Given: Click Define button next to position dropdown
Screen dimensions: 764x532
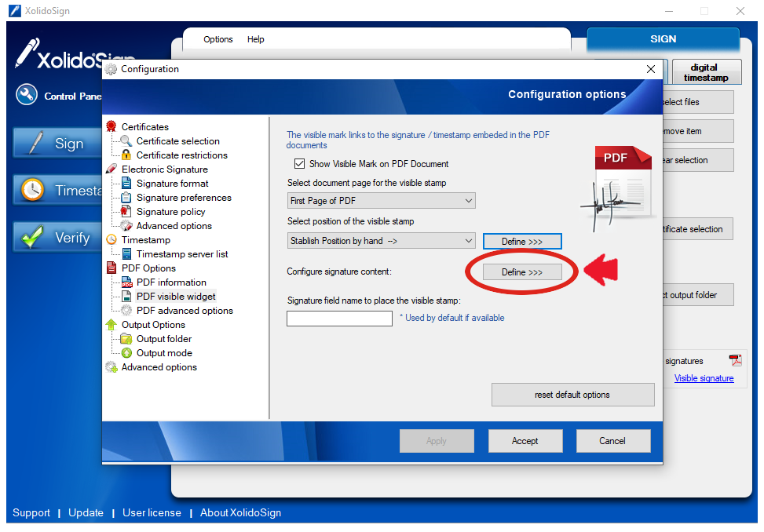Looking at the screenshot, I should [522, 242].
